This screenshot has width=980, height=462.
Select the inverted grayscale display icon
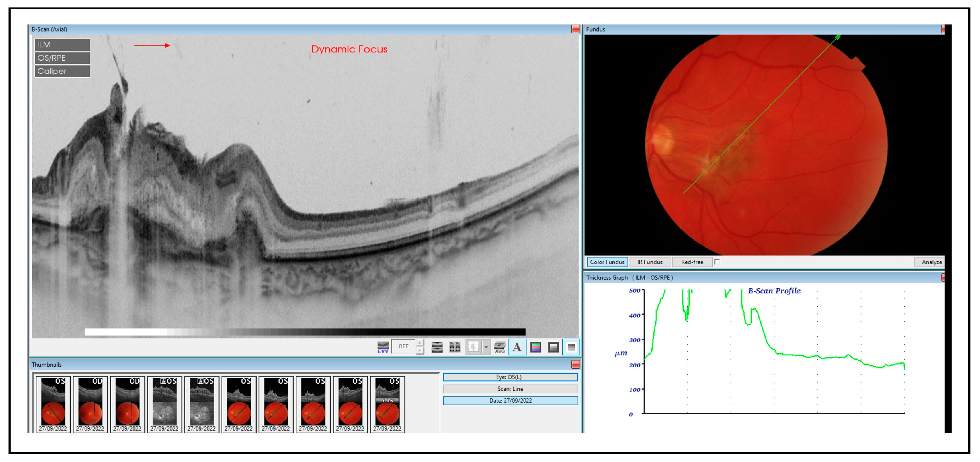point(571,347)
